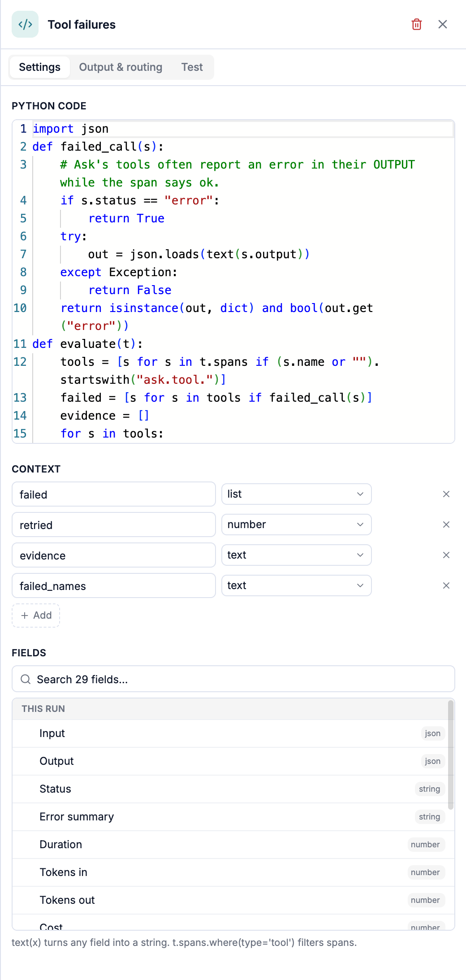Delete the Tool failures node with trash icon
This screenshot has height=980, width=466.
tap(417, 24)
